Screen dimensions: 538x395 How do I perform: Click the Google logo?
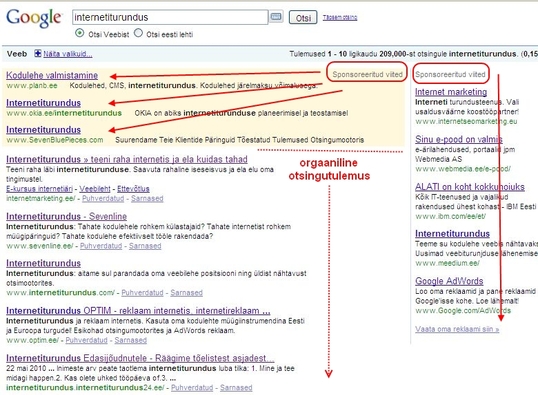[x=34, y=18]
